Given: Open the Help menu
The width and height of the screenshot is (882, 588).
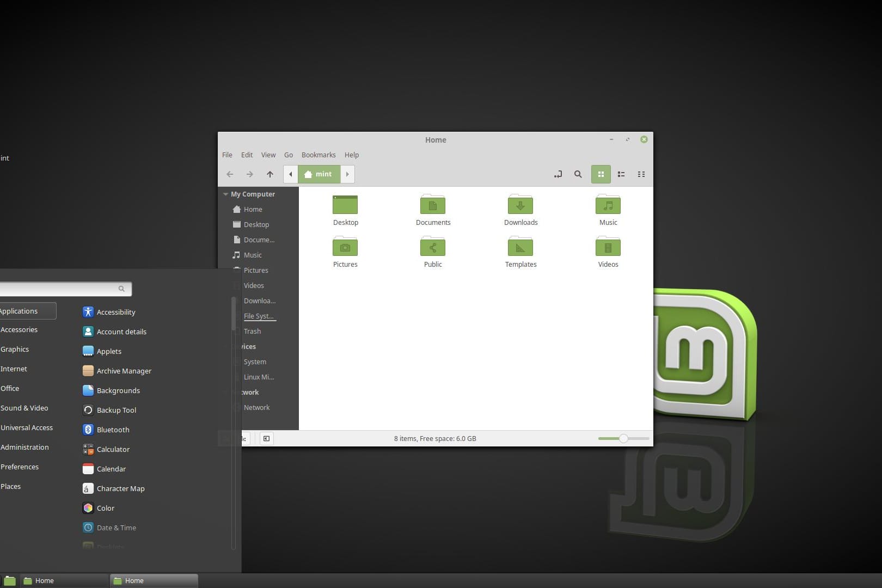Looking at the screenshot, I should pyautogui.click(x=352, y=155).
